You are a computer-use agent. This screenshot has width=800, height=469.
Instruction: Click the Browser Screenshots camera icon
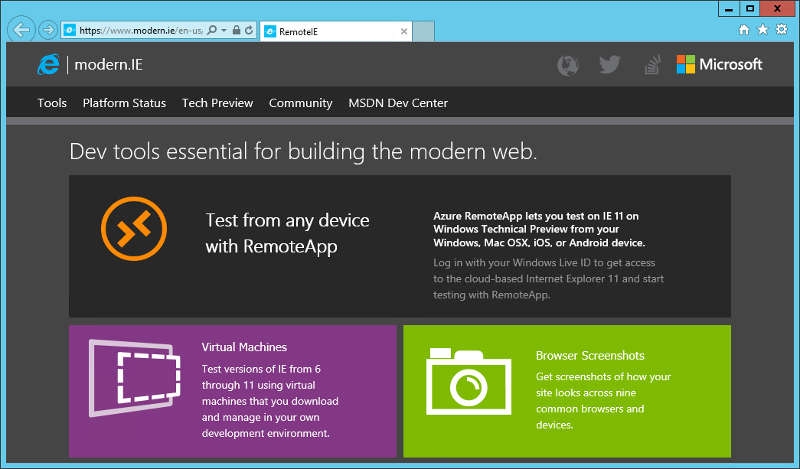pyautogui.click(x=468, y=381)
